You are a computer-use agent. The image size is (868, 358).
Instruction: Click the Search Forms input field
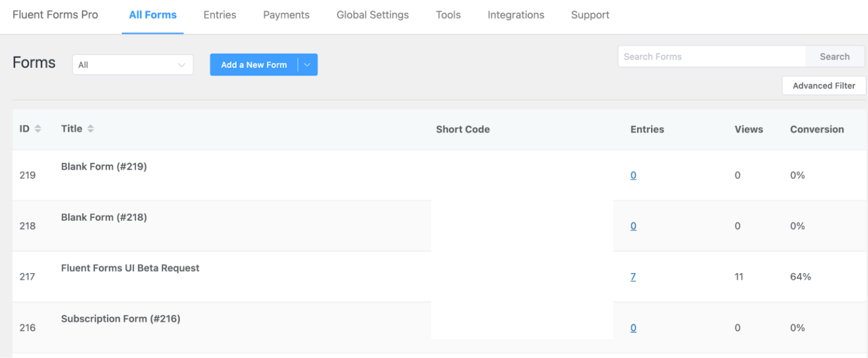(711, 57)
